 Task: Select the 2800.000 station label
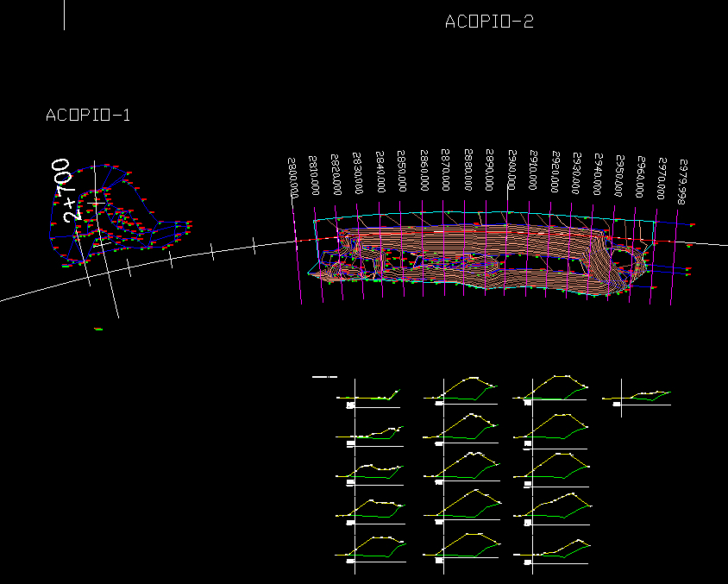pos(293,178)
